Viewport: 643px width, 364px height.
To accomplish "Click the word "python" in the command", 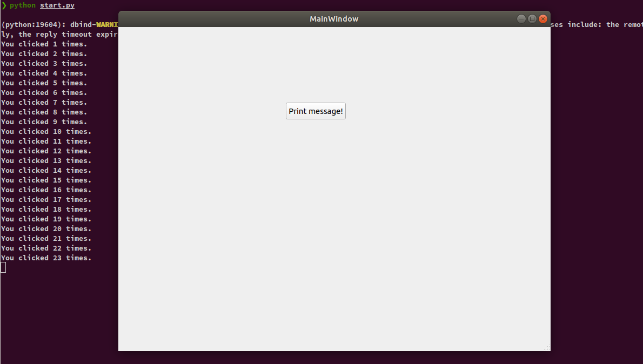I will tap(23, 5).
